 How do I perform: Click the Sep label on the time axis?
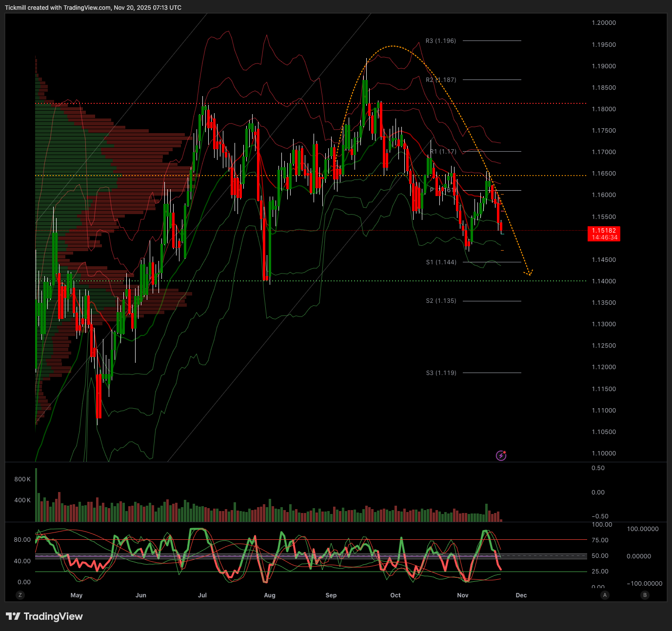[x=331, y=595]
